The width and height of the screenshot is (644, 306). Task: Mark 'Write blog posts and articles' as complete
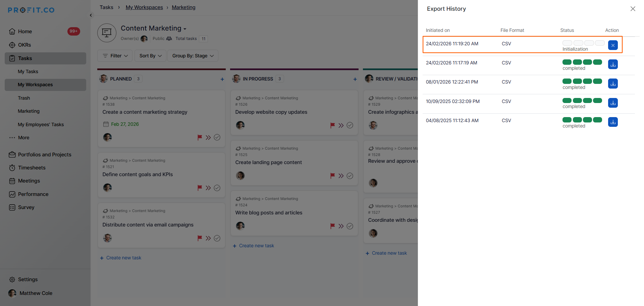(x=350, y=226)
